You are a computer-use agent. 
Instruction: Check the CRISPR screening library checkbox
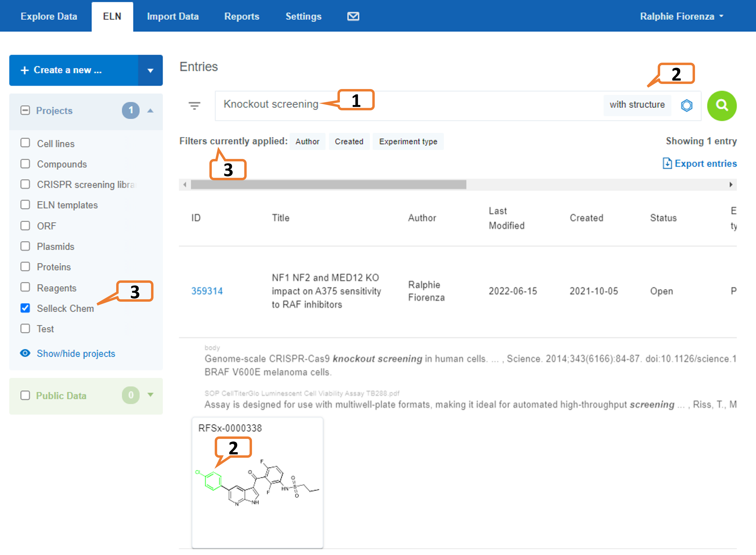tap(25, 184)
